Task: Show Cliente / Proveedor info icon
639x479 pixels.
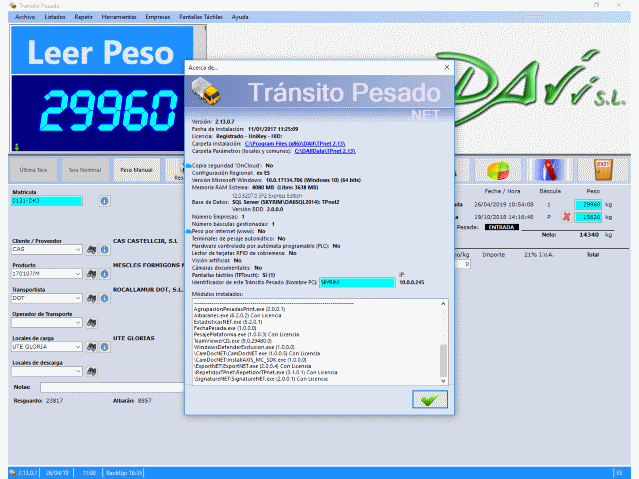Action: pyautogui.click(x=105, y=249)
